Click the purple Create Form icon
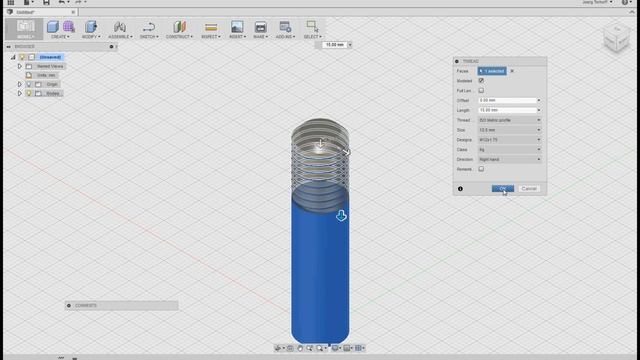Image resolution: width=640 pixels, height=360 pixels. coord(69,27)
